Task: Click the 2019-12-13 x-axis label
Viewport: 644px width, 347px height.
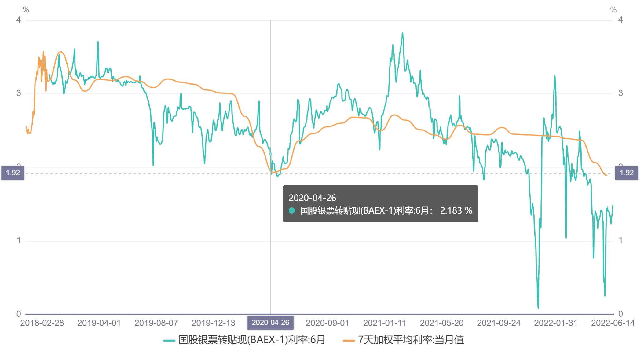Action: pyautogui.click(x=213, y=323)
